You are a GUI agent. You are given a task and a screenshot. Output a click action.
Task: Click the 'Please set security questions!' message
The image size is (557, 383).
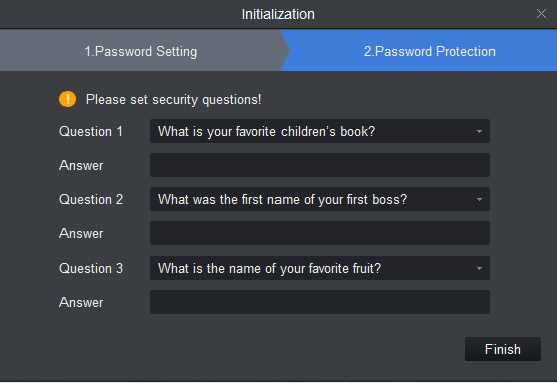click(x=173, y=99)
